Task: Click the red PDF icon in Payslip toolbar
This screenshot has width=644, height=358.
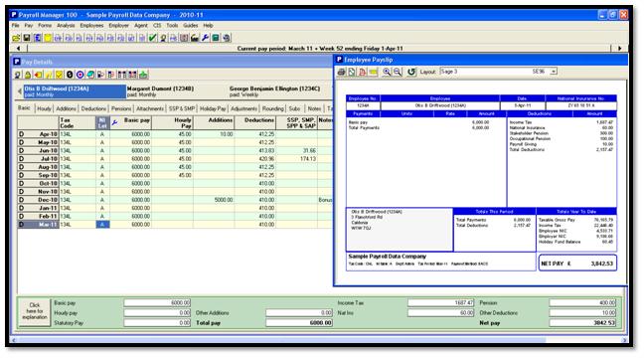Action: (x=362, y=72)
